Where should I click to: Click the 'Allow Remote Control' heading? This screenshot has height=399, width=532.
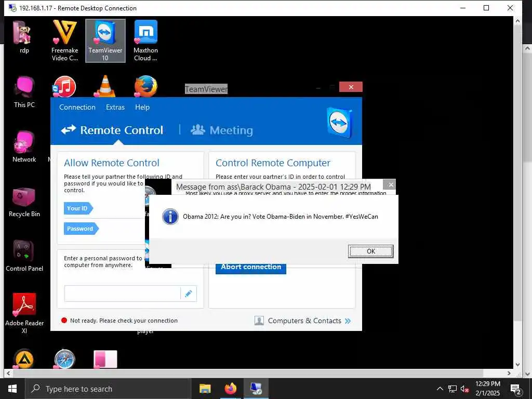(x=112, y=163)
